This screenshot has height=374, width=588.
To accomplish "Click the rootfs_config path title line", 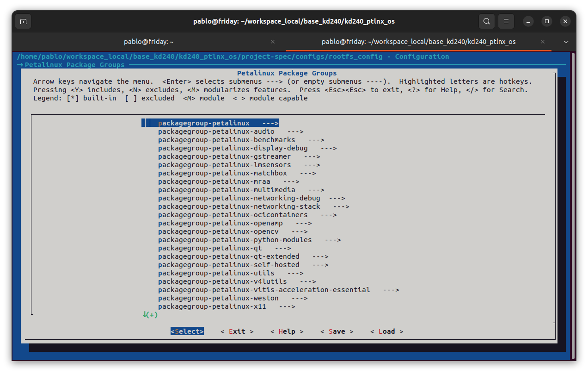I will pyautogui.click(x=233, y=56).
